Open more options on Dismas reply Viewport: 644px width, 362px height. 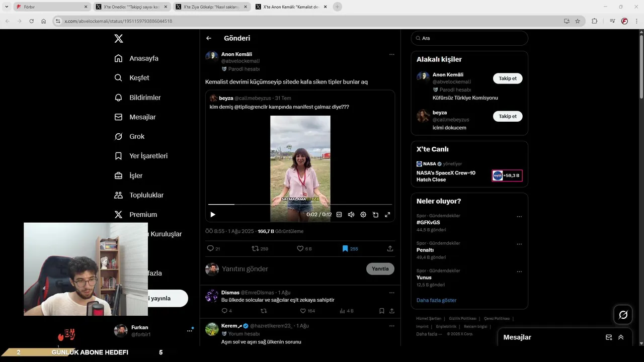click(x=391, y=293)
